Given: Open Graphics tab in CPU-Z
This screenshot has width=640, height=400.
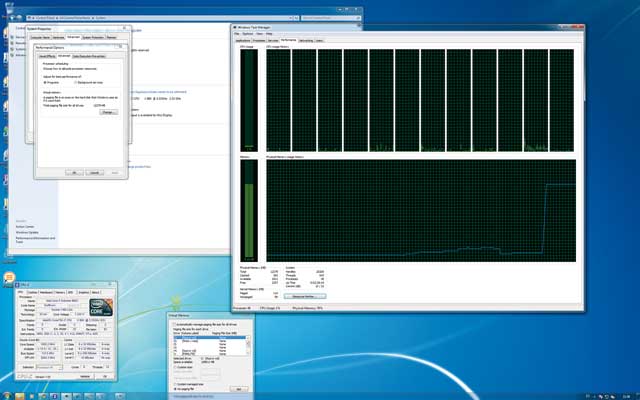Looking at the screenshot, I should [83, 293].
